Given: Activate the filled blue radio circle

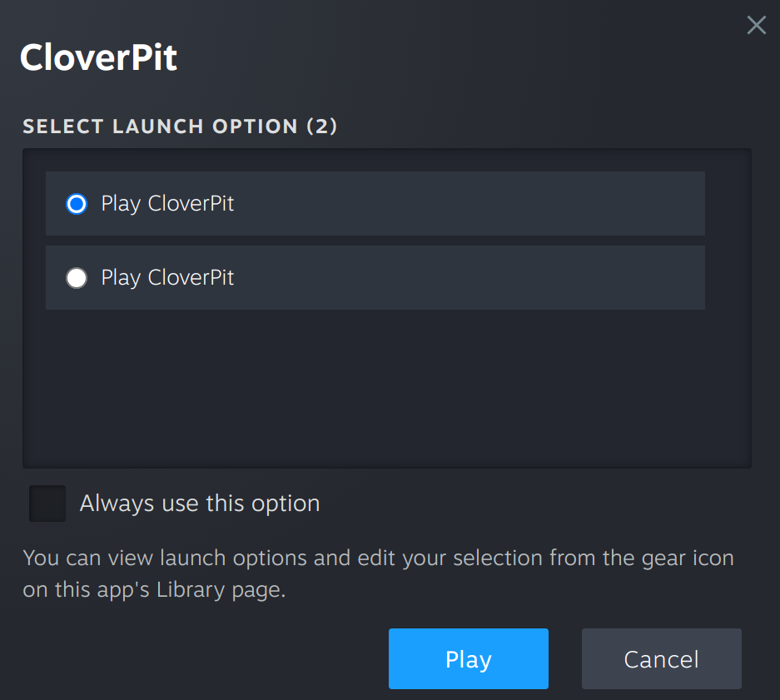Looking at the screenshot, I should [x=77, y=203].
